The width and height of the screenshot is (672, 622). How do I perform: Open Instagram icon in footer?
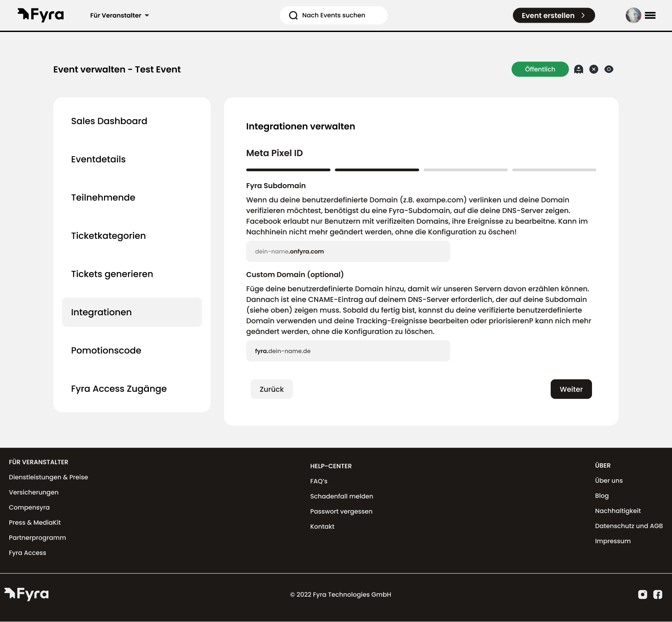tap(643, 594)
